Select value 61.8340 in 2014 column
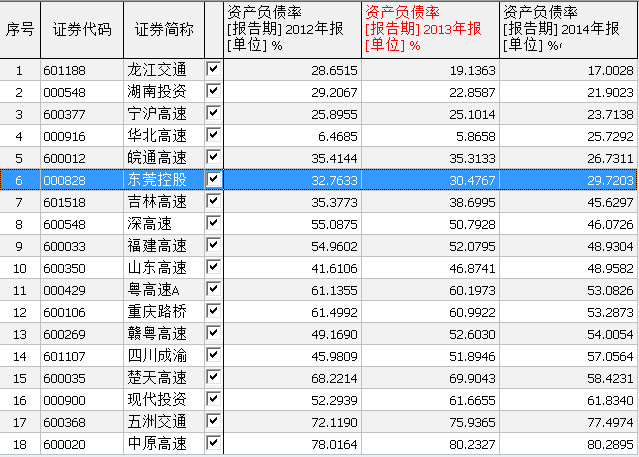The image size is (639, 457). [x=610, y=401]
